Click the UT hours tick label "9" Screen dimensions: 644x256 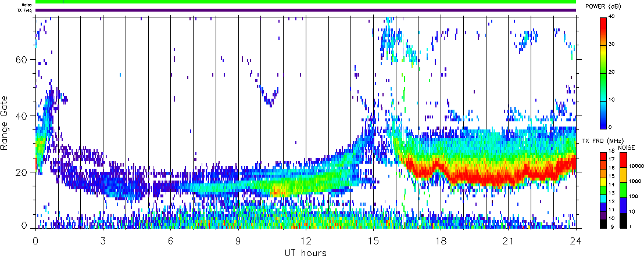pos(238,240)
